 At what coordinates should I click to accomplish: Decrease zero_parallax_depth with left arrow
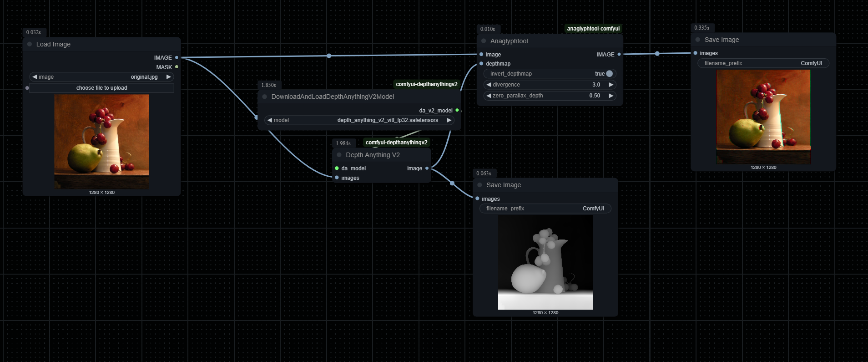tap(489, 96)
